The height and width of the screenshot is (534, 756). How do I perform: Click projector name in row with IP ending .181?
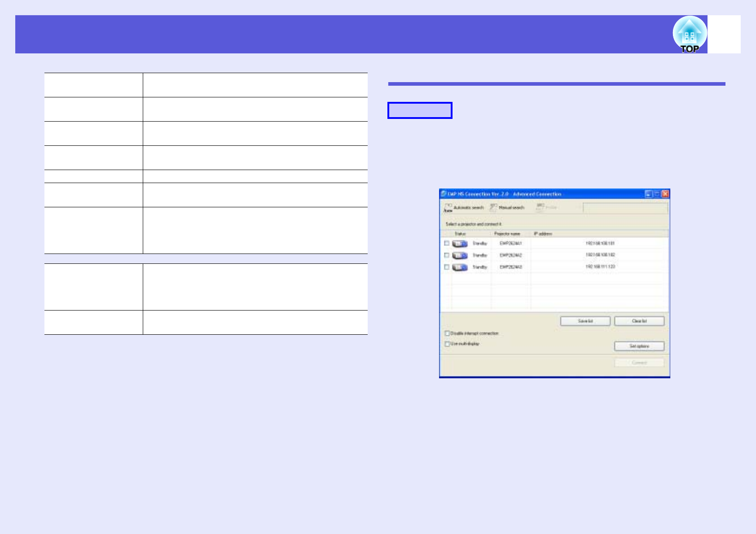[511, 243]
